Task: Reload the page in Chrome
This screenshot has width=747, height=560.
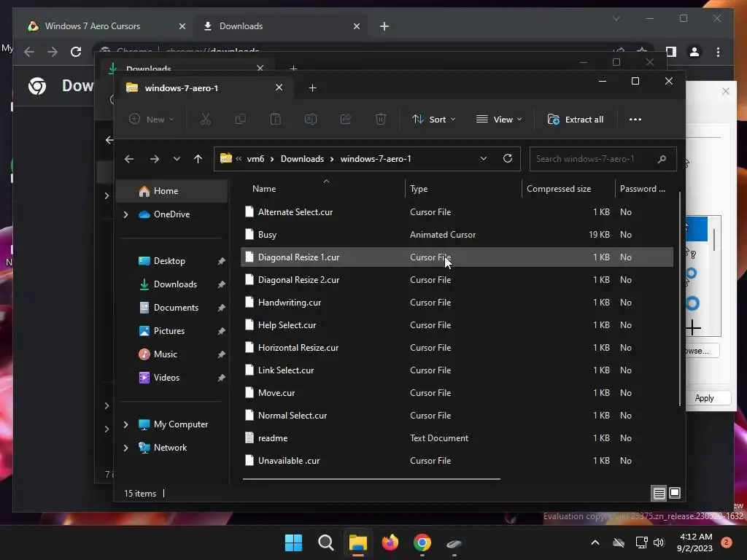Action: coord(76,52)
